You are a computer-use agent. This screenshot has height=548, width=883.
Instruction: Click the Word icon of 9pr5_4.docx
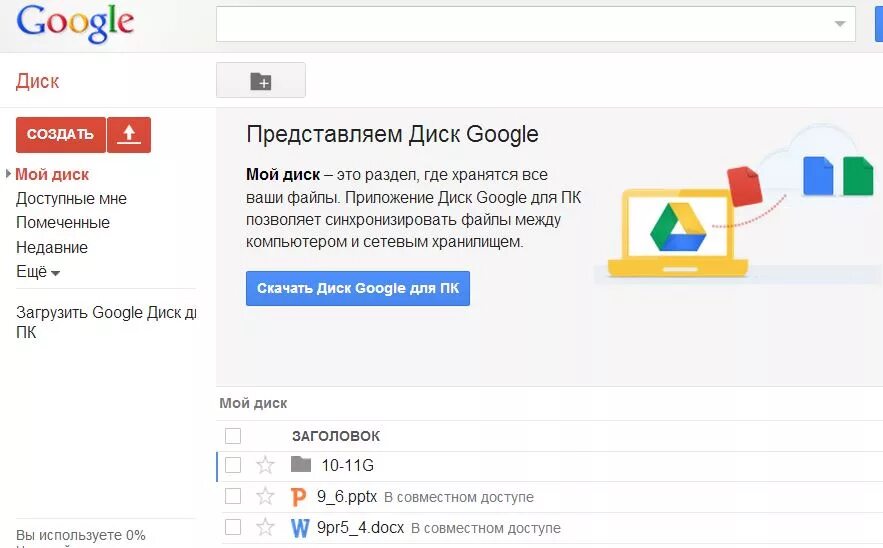point(300,528)
